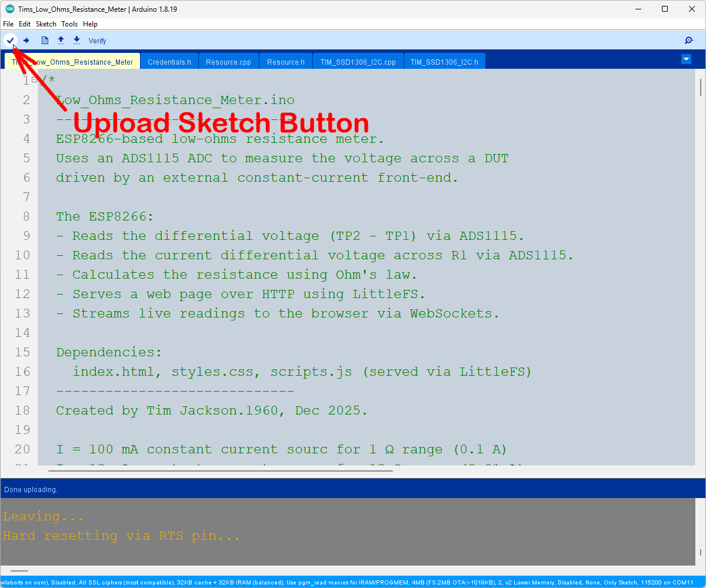This screenshot has height=588, width=706.
Task: Click line 8 'The ESP8266:'
Action: pyautogui.click(x=105, y=216)
